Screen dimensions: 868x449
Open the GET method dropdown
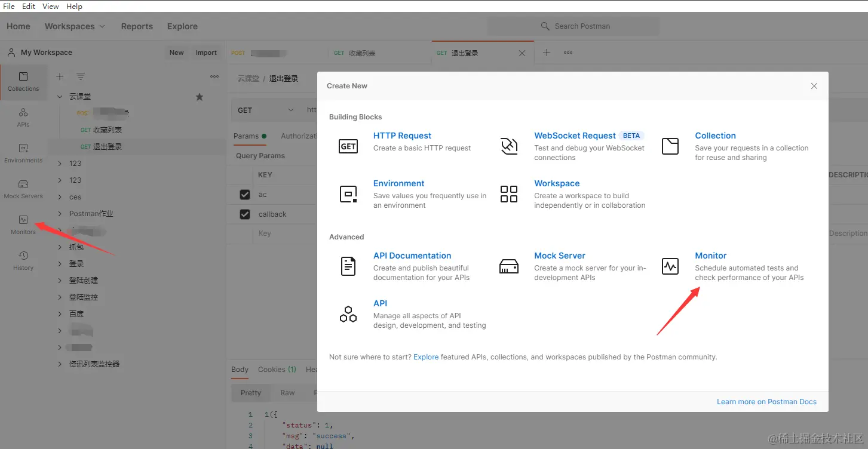pyautogui.click(x=266, y=110)
